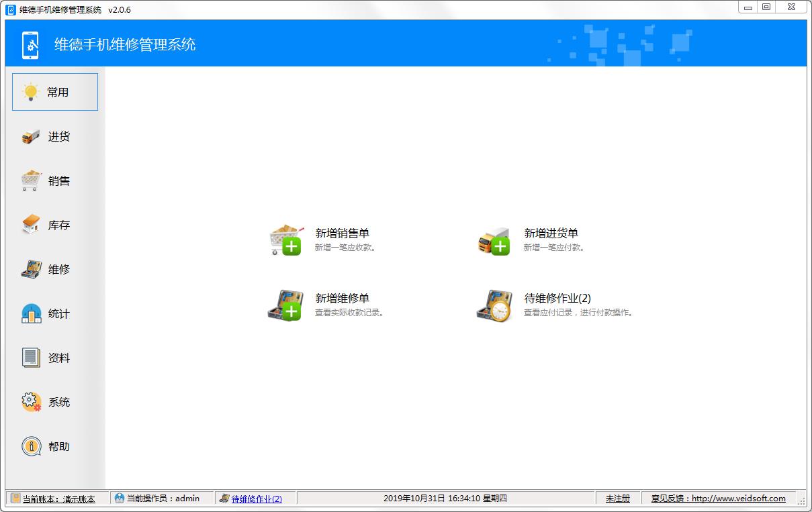The width and height of the screenshot is (812, 512).
Task: Click description 新增一笔应收款。
Action: tap(346, 248)
